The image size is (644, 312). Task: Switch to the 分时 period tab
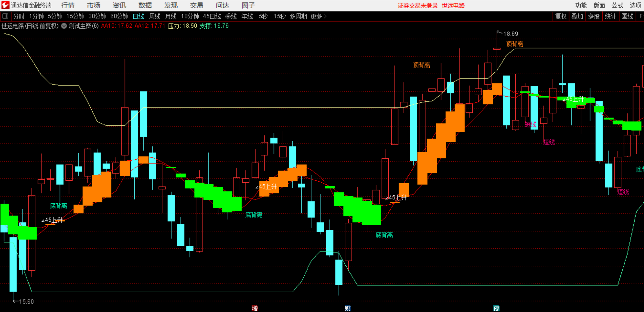point(19,16)
